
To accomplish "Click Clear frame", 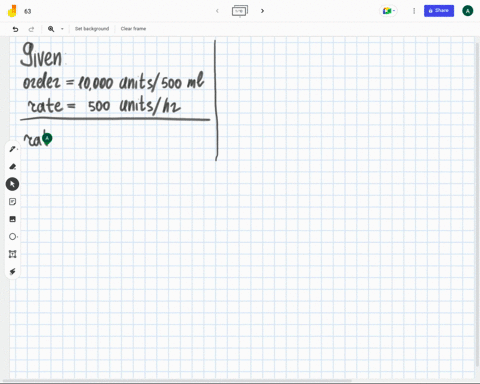I will tap(133, 29).
